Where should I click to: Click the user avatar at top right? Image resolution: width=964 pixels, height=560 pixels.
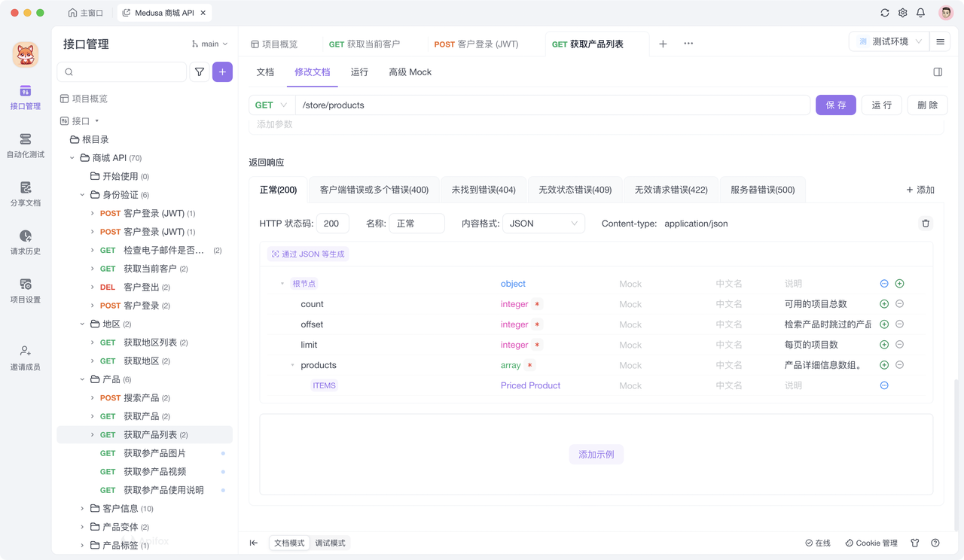(x=946, y=13)
